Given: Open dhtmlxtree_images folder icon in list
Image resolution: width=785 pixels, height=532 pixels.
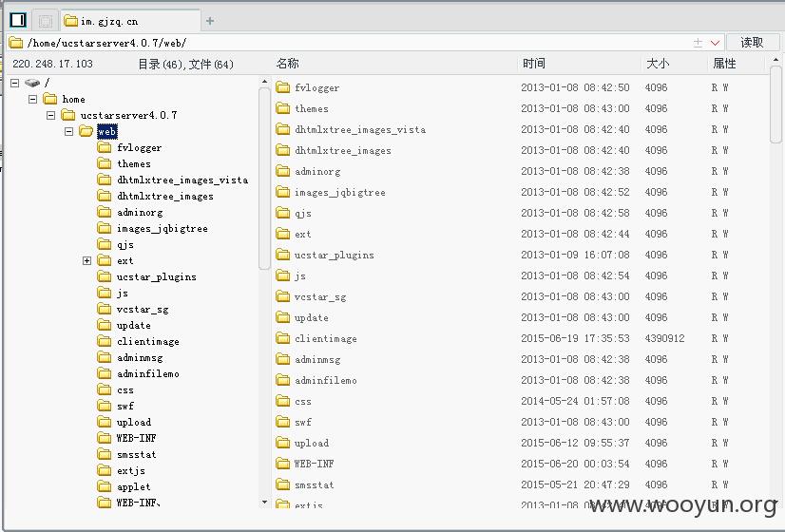Looking at the screenshot, I should pos(283,150).
